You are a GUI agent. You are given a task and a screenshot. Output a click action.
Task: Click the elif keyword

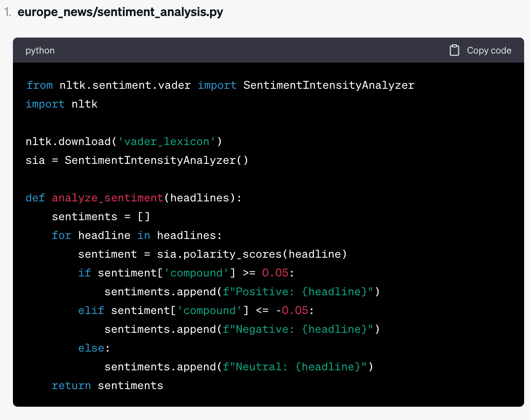click(91, 310)
